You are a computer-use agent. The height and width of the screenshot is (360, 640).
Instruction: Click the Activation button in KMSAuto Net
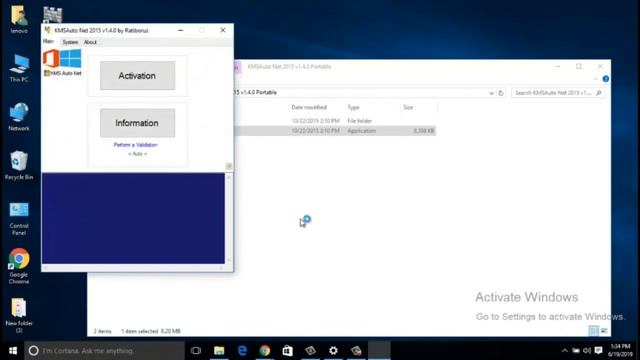click(x=138, y=76)
